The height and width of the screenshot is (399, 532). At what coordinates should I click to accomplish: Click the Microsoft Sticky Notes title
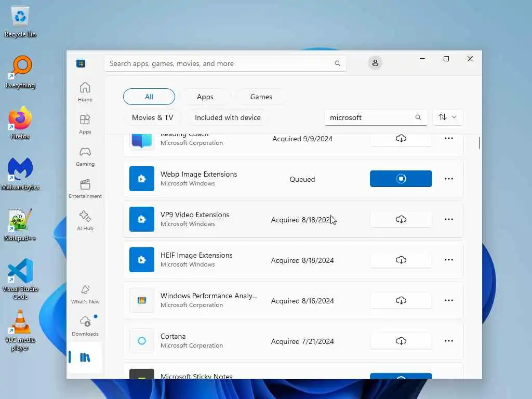tap(196, 376)
